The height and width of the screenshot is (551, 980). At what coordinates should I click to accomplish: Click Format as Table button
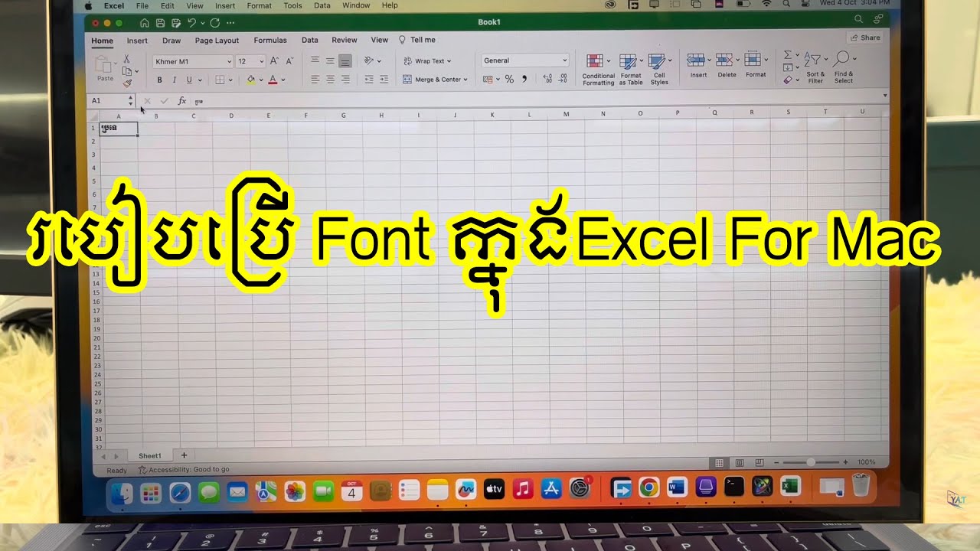point(631,69)
